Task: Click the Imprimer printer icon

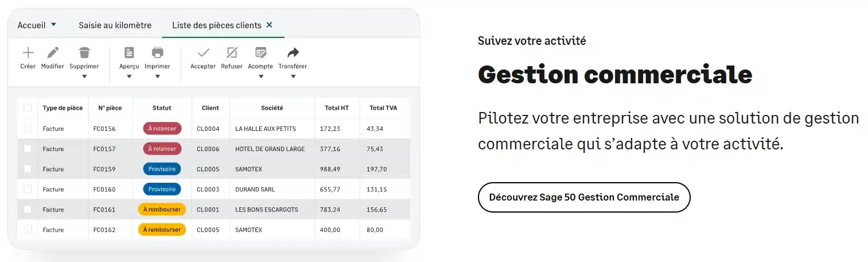Action: tap(157, 53)
